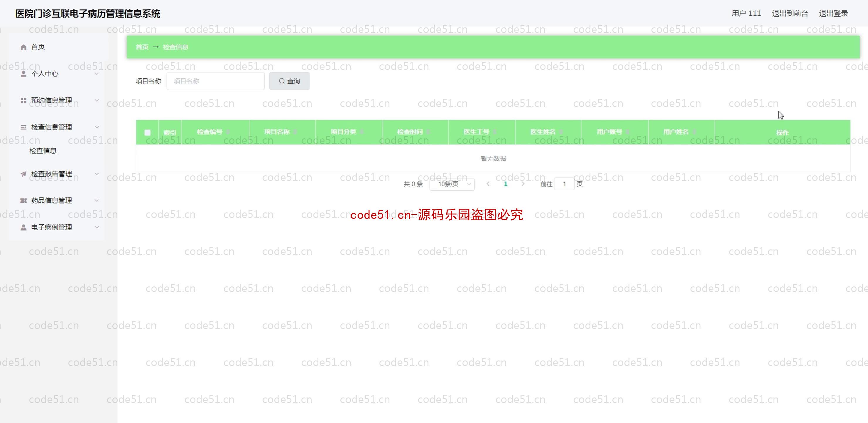Click the ticket icon beside 药品信息管理
868x423 pixels.
click(23, 200)
